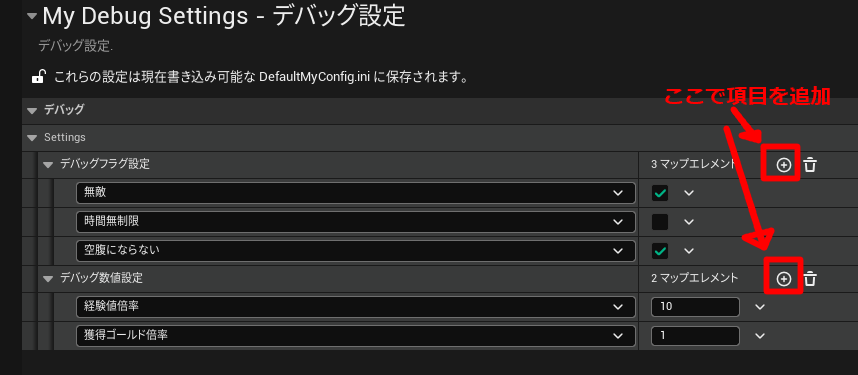Add element to デバッグ数値設定 map
Image resolution: width=858 pixels, height=375 pixels.
click(x=784, y=279)
